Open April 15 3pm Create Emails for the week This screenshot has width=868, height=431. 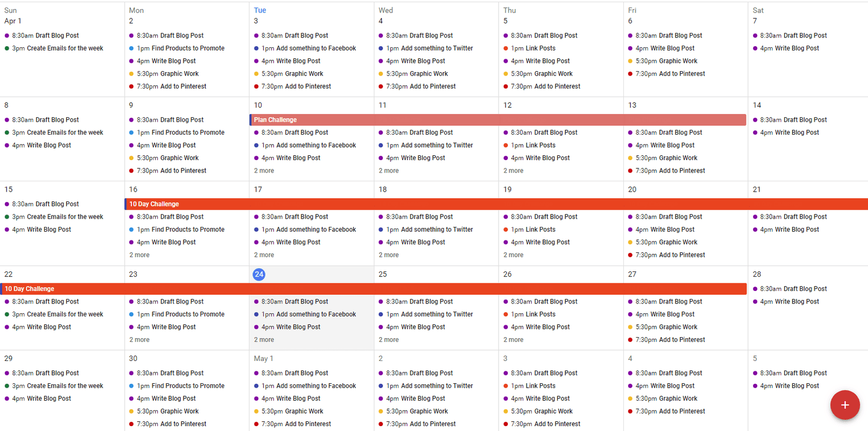54,217
